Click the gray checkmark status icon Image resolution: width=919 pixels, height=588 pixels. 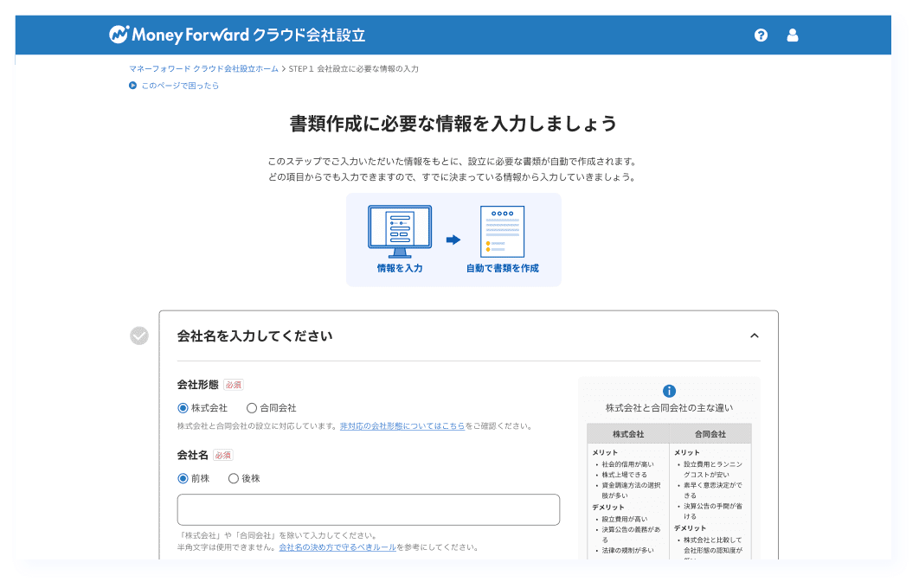coord(139,336)
